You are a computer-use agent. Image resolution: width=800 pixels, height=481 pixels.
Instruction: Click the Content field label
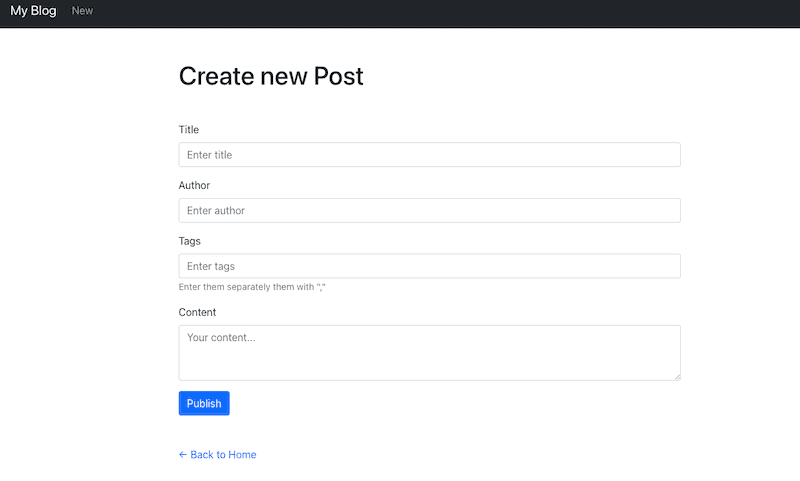[197, 313]
